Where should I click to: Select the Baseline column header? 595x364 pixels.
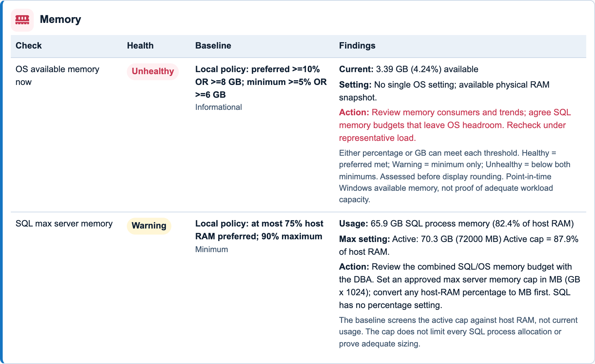pos(213,45)
